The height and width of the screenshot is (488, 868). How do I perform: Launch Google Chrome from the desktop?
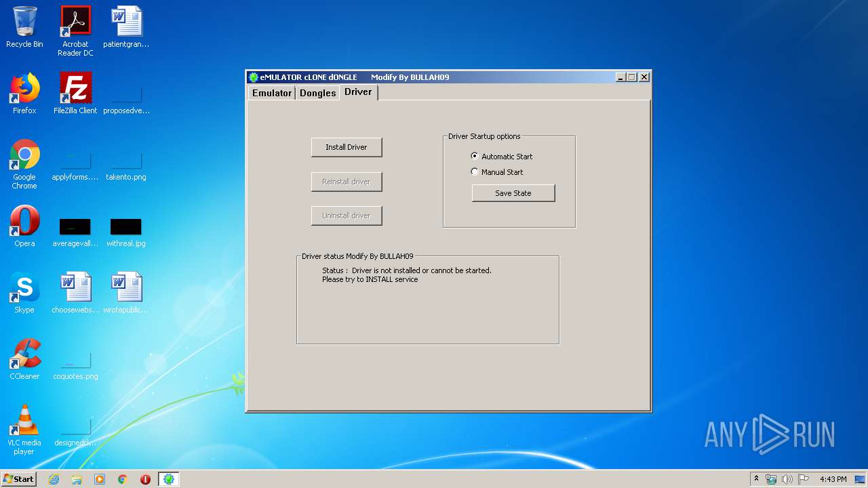point(24,164)
